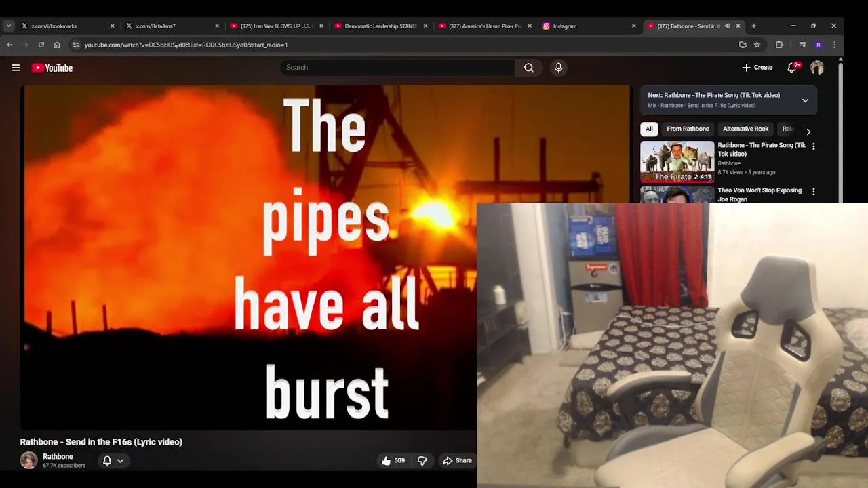This screenshot has height=488, width=868.
Task: Open the browser home page
Action: [x=57, y=45]
